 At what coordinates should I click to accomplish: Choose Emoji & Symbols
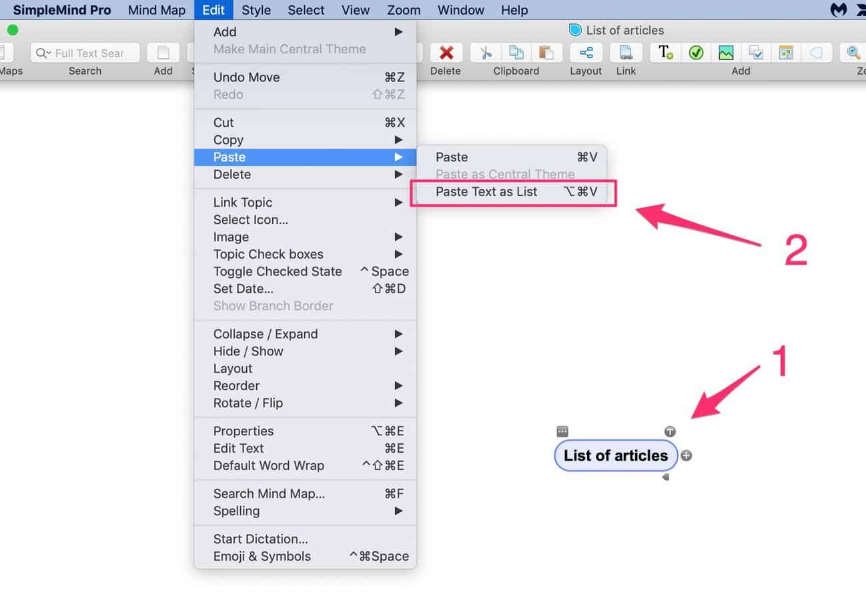tap(305, 557)
